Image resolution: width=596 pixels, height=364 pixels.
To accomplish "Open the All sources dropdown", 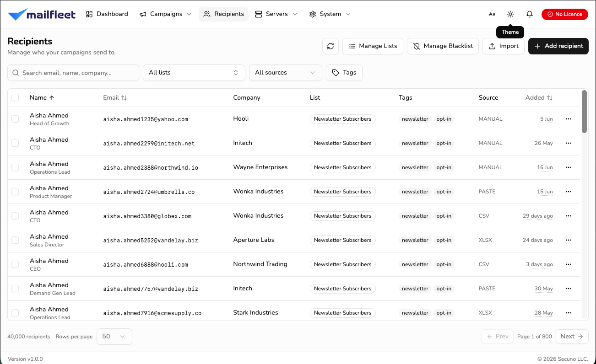I will click(286, 73).
